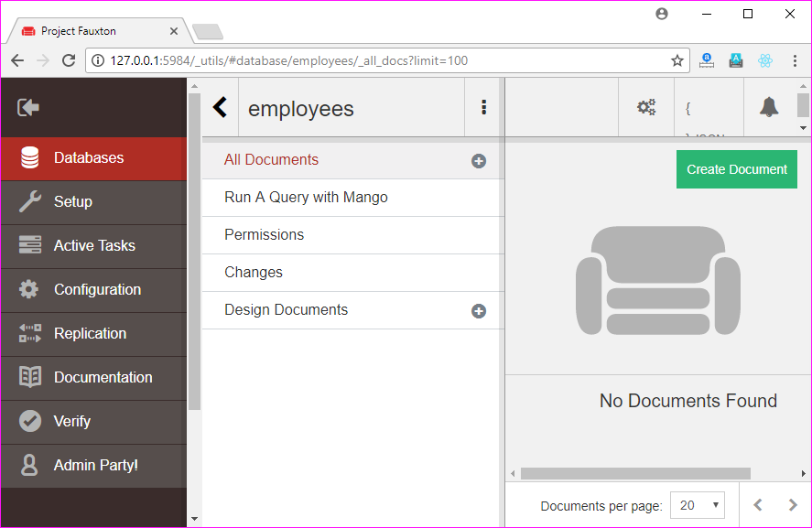Click the first extension icon after star
The height and width of the screenshot is (528, 812).
point(707,61)
